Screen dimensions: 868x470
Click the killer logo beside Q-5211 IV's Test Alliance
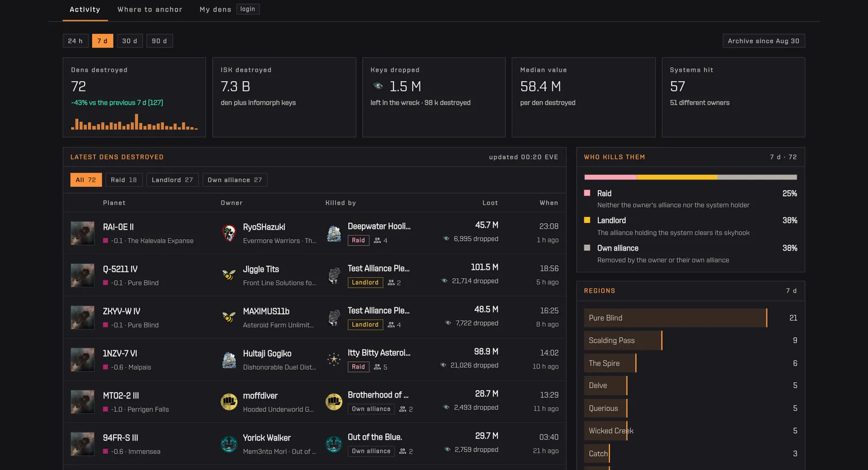pyautogui.click(x=334, y=275)
